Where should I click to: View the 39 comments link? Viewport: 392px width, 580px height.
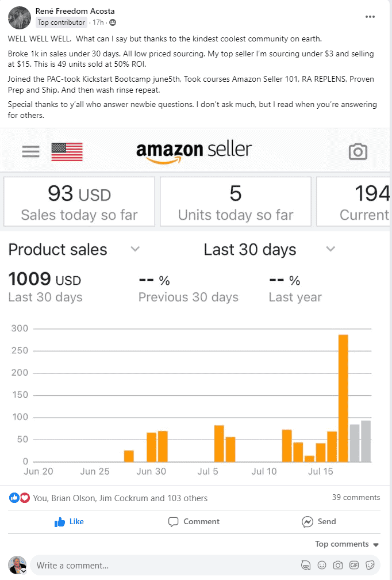tap(356, 497)
